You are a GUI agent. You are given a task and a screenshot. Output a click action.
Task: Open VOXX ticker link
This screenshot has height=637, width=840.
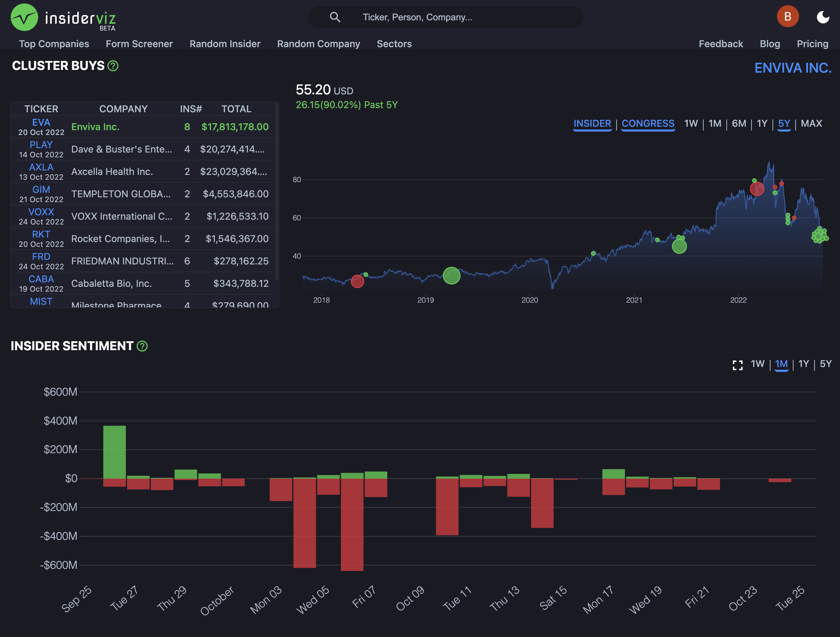coord(41,212)
